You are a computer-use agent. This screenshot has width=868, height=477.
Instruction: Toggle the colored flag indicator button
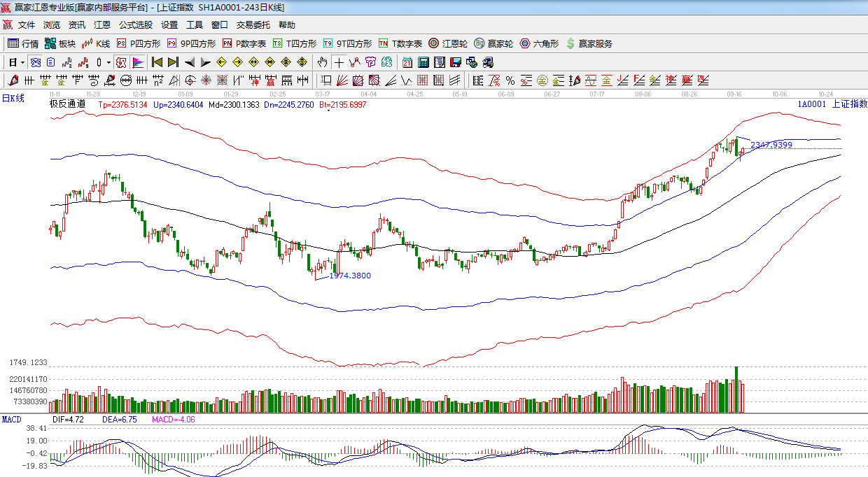pyautogui.click(x=137, y=62)
